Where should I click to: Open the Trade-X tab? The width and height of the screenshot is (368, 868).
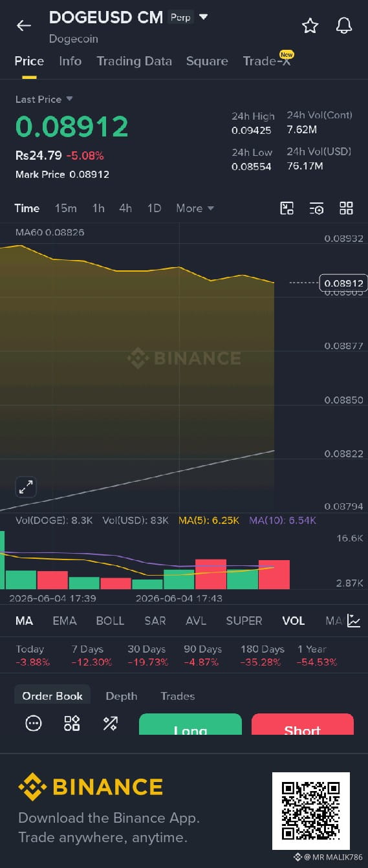[266, 61]
